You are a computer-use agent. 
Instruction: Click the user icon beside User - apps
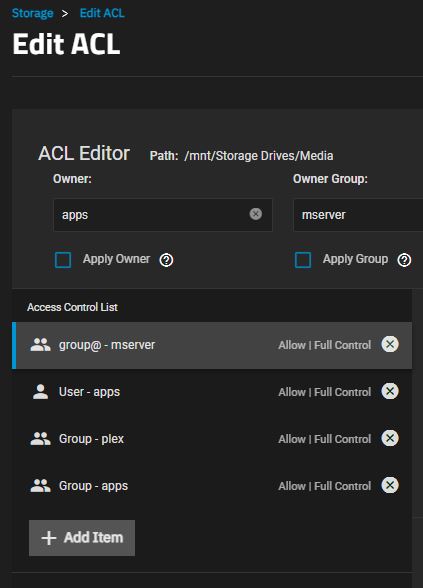click(40, 392)
